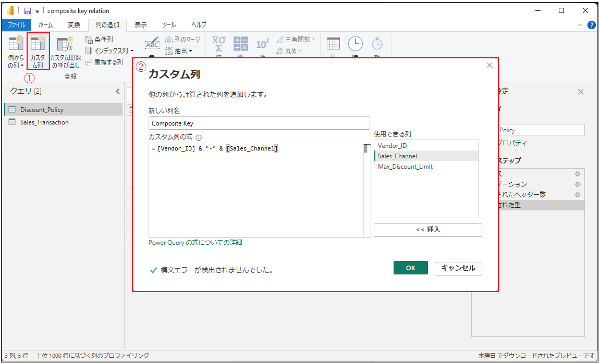
Task: Open the 表示 ribbon tab
Action: tap(141, 25)
